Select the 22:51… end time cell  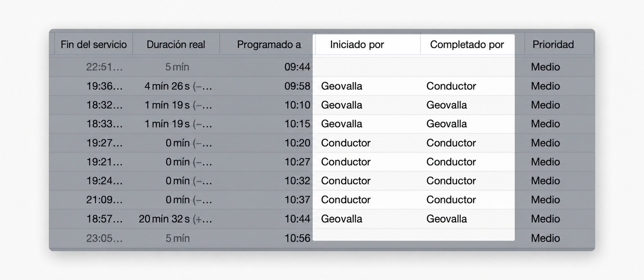(105, 67)
